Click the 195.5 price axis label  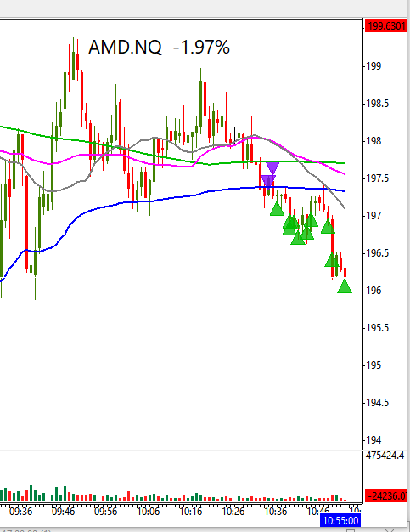coord(378,328)
